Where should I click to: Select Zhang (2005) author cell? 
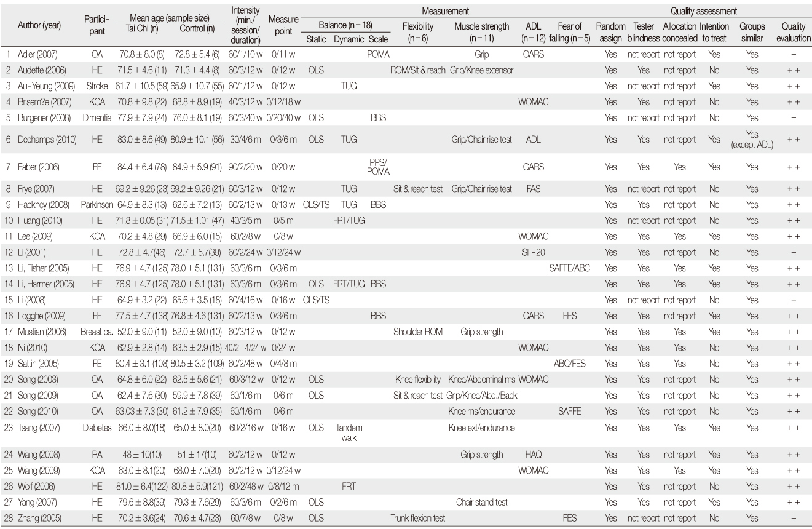point(39,519)
